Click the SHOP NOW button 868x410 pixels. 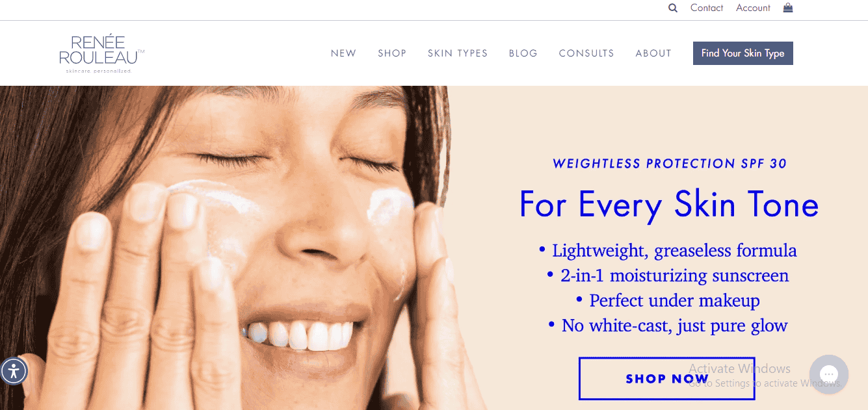[666, 378]
